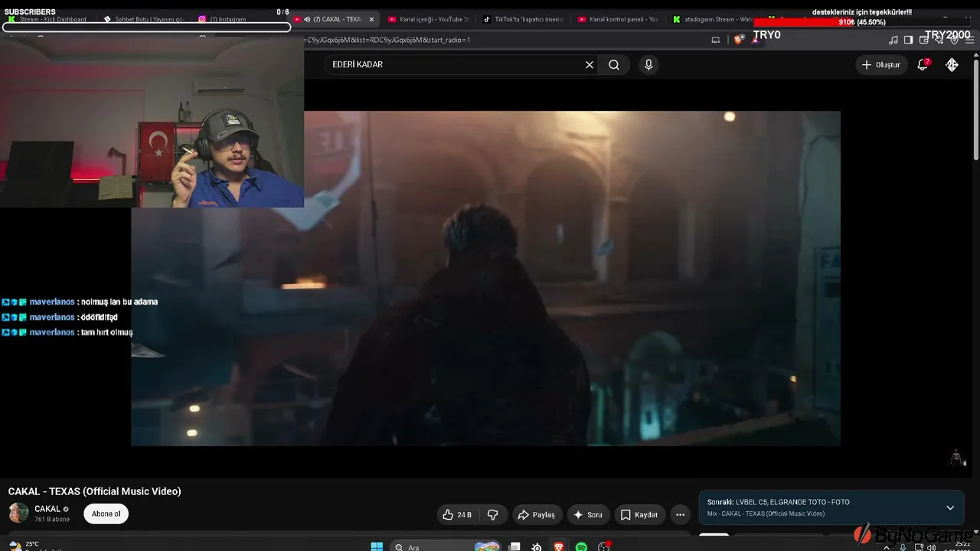Open YouTube notifications bell
Image resolution: width=980 pixels, height=551 pixels.
[x=923, y=65]
